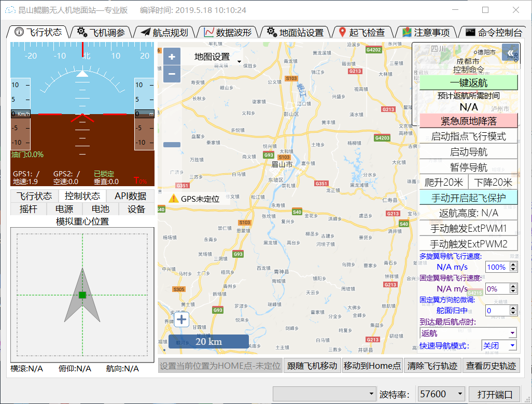This screenshot has width=532, height=404.
Task: Open the 起飞检查 tab with pin icon
Action: coord(361,32)
